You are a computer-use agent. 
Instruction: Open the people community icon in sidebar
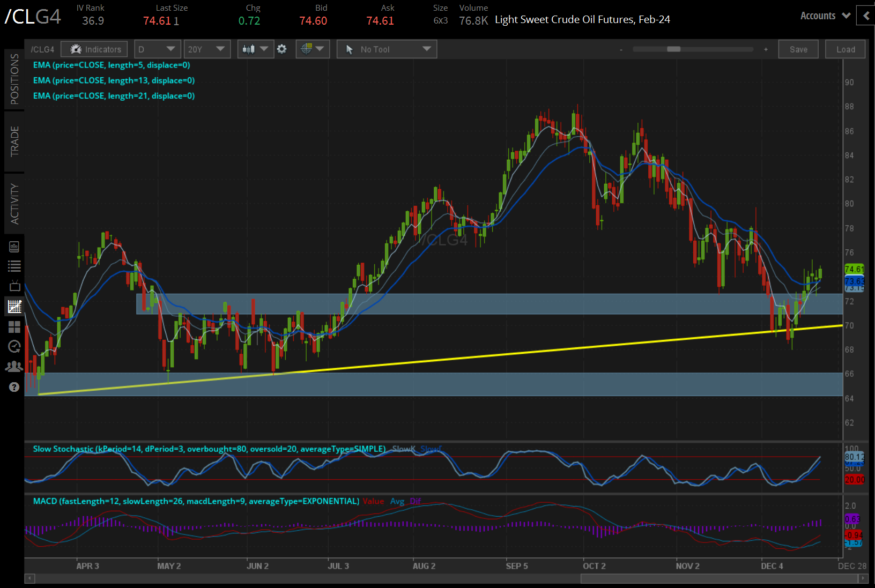tap(14, 367)
